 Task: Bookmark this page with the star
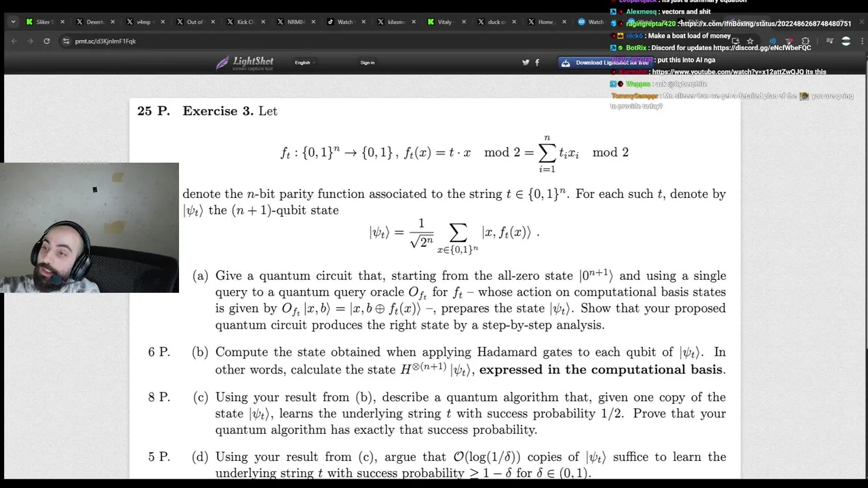750,41
